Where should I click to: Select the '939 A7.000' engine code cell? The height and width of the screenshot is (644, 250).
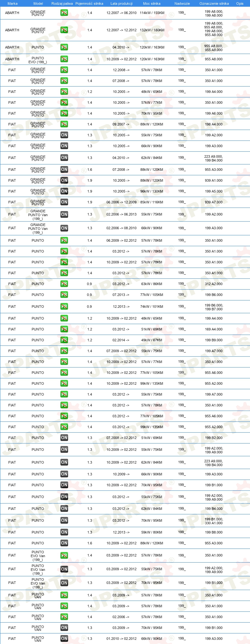click(x=214, y=202)
